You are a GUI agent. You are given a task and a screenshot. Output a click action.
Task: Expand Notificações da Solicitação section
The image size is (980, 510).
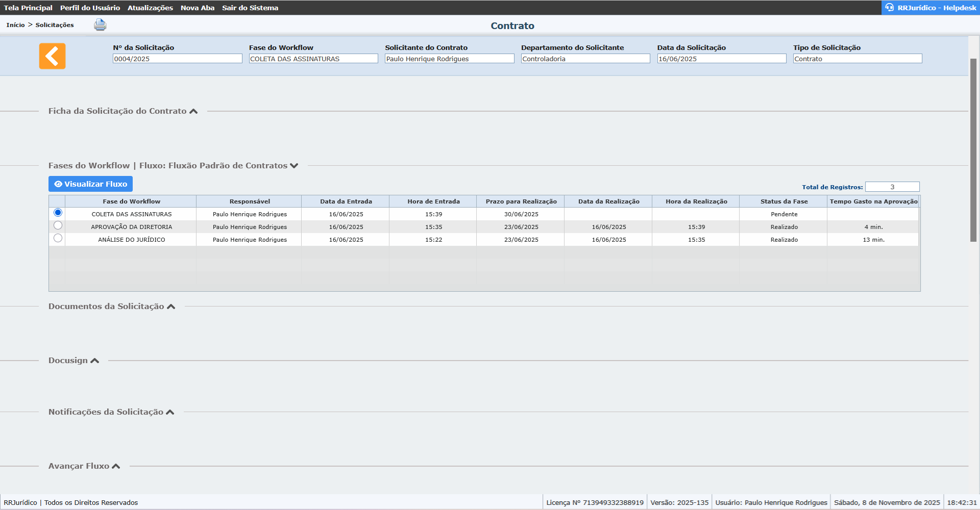[170, 412]
